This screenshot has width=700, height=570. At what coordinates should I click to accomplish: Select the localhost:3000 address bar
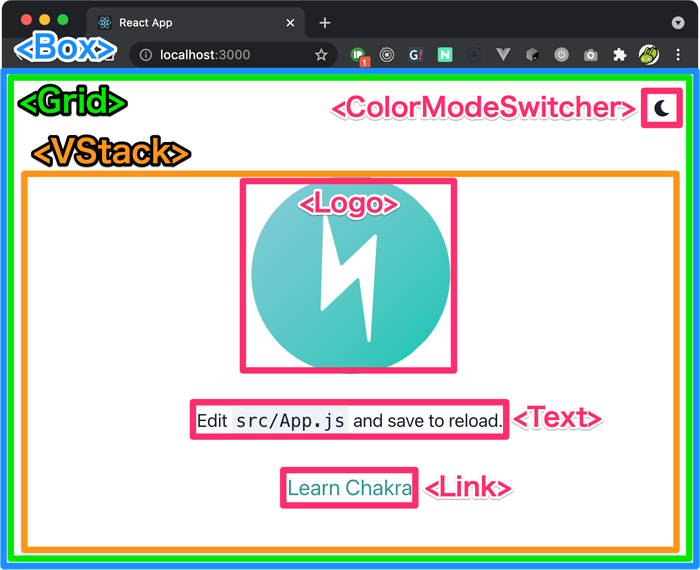pos(233,55)
